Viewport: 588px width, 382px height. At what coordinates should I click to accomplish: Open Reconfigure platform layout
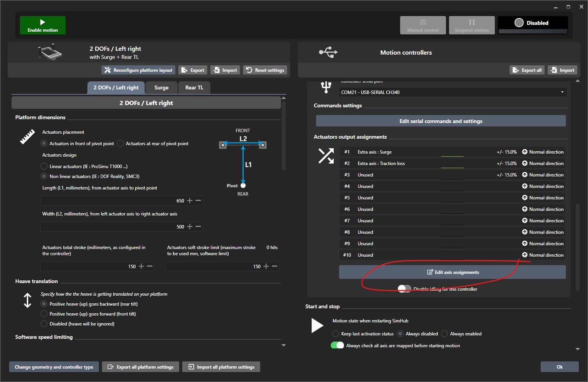(139, 70)
